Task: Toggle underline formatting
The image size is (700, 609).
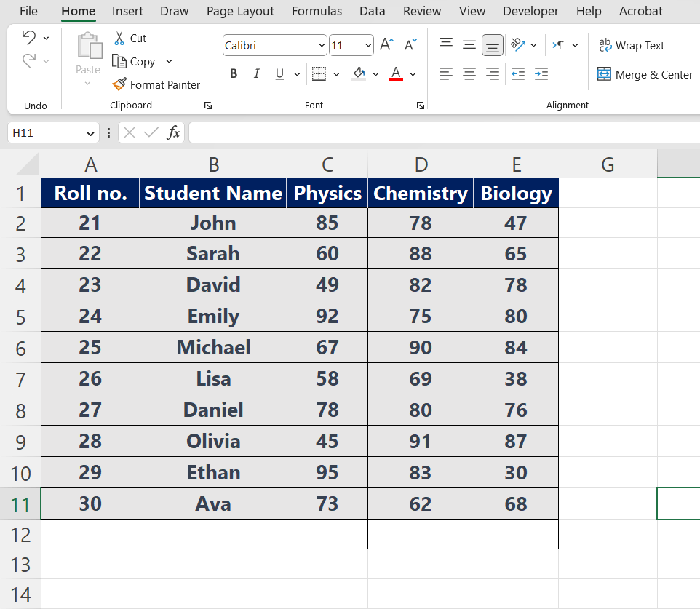Action: point(279,73)
